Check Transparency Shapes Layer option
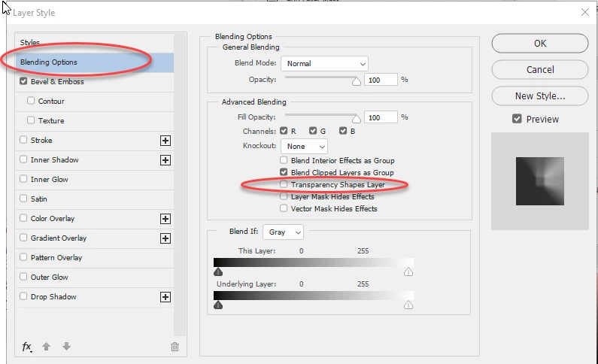This screenshot has width=598, height=364. coord(284,184)
